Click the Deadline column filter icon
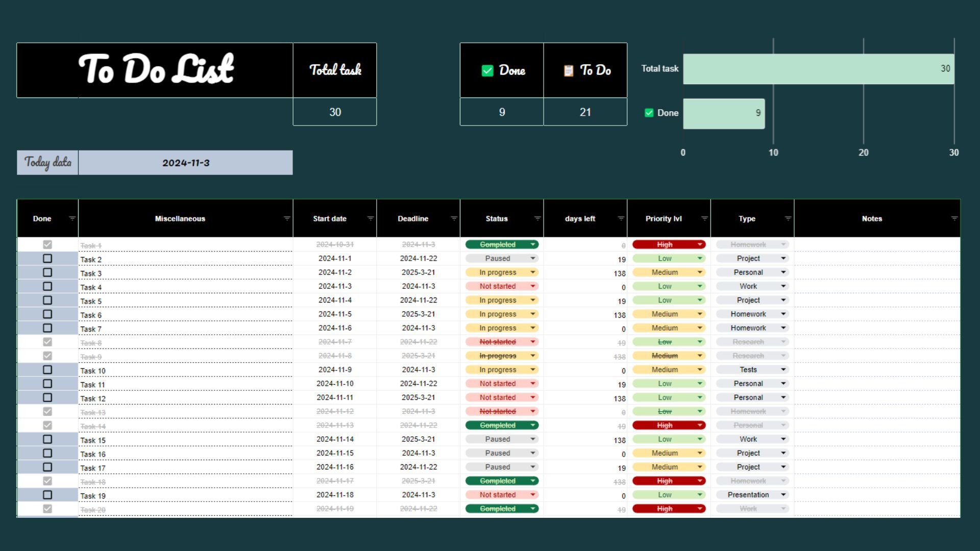 [454, 218]
